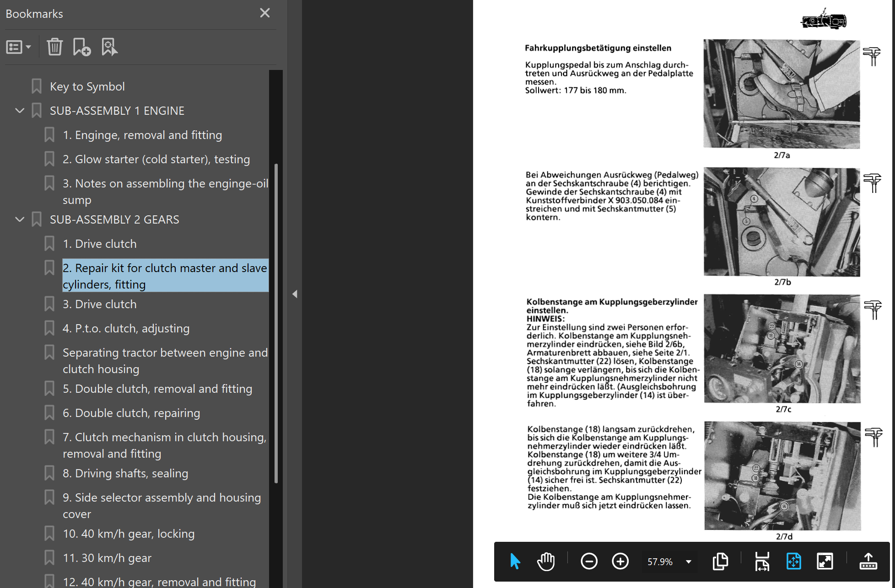Open the 3. Drive clutch bookmark
This screenshot has height=588, width=895.
point(100,304)
